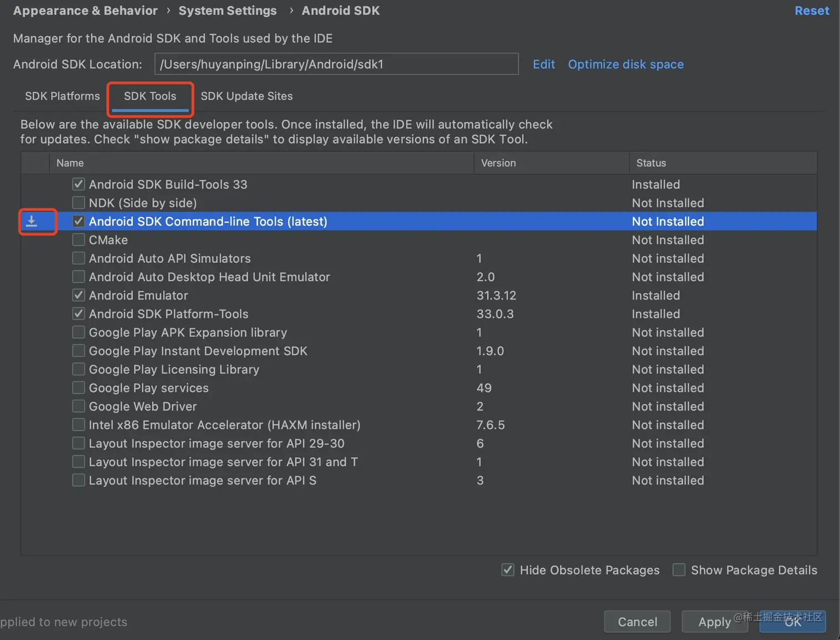The height and width of the screenshot is (640, 840).
Task: Click "Installed" status of Build-Tools 33 row
Action: 656,184
